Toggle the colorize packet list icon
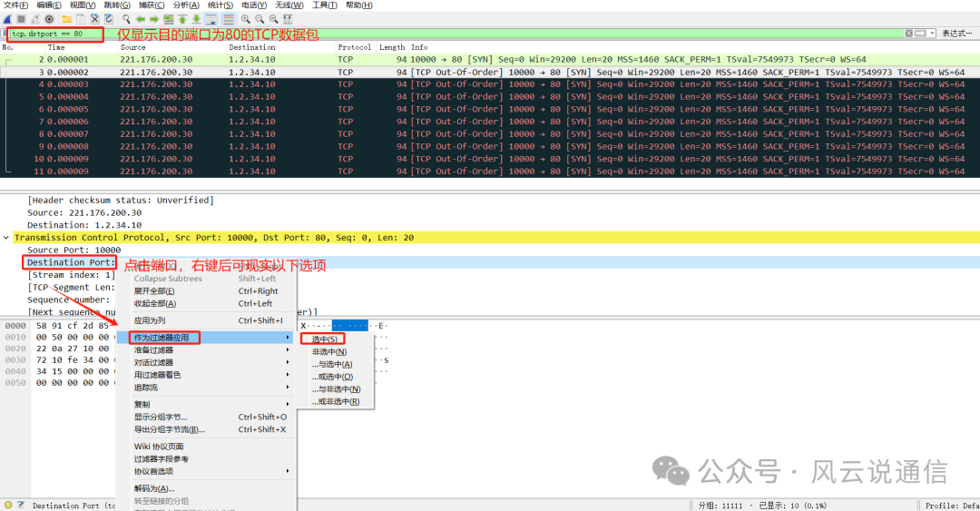This screenshot has height=511, width=980. coord(228,19)
